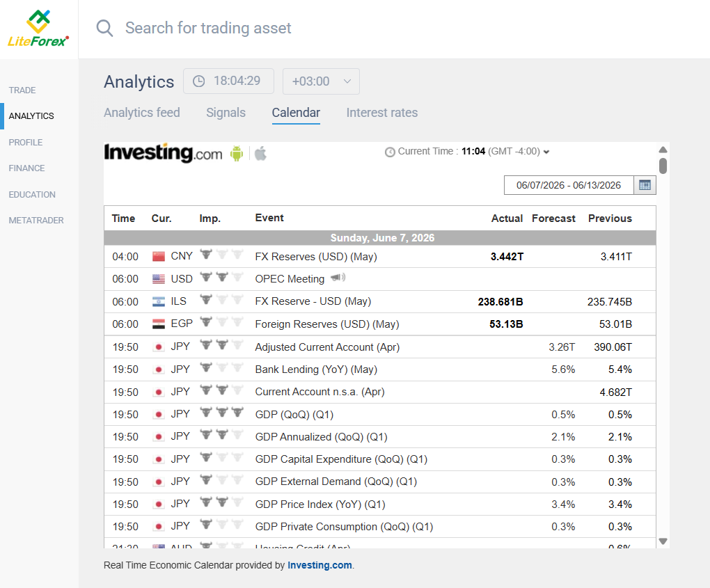The image size is (710, 588).
Task: Click the Israel flag in ILS row
Action: pos(159,301)
